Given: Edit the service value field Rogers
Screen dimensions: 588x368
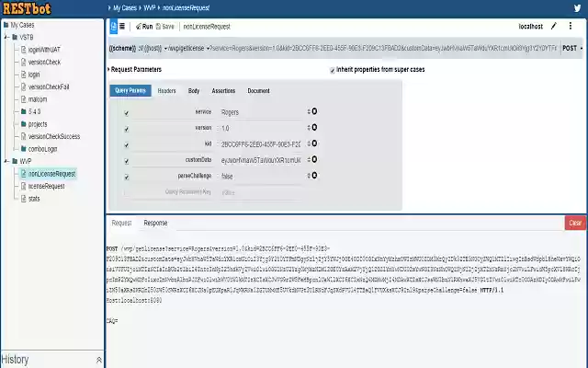Looking at the screenshot, I should click(261, 112).
